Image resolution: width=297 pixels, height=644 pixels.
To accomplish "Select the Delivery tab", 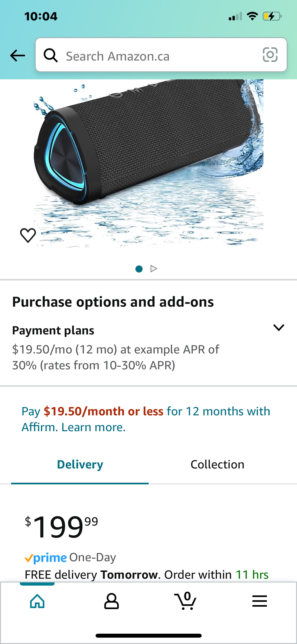I will coord(80,464).
